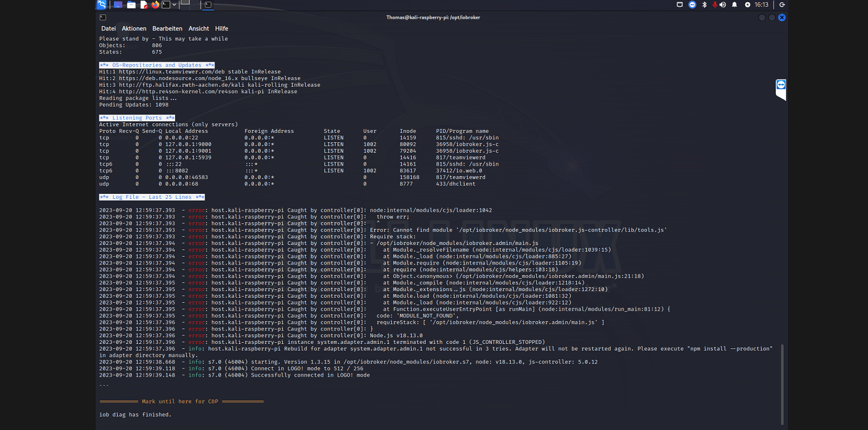Open TeamViewer from the system tray
The height and width of the screenshot is (430, 868).
[x=692, y=4]
